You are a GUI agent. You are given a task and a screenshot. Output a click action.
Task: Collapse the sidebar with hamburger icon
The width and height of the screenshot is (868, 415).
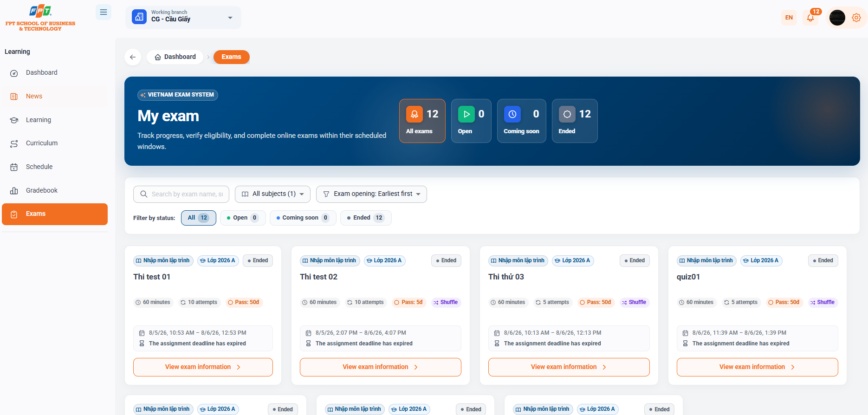click(x=104, y=12)
